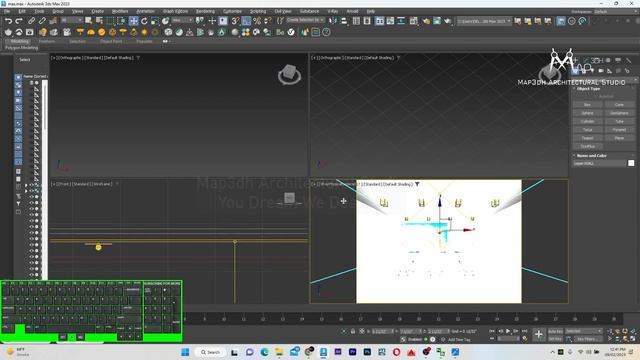The width and height of the screenshot is (640, 360).
Task: Show hidden system tray icons
Action: [552, 352]
